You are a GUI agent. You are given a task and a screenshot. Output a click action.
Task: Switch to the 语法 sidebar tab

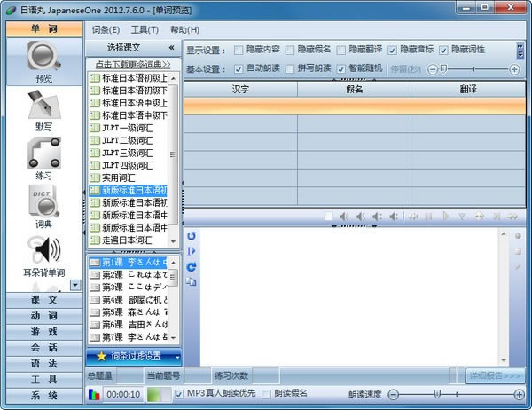[x=42, y=364]
